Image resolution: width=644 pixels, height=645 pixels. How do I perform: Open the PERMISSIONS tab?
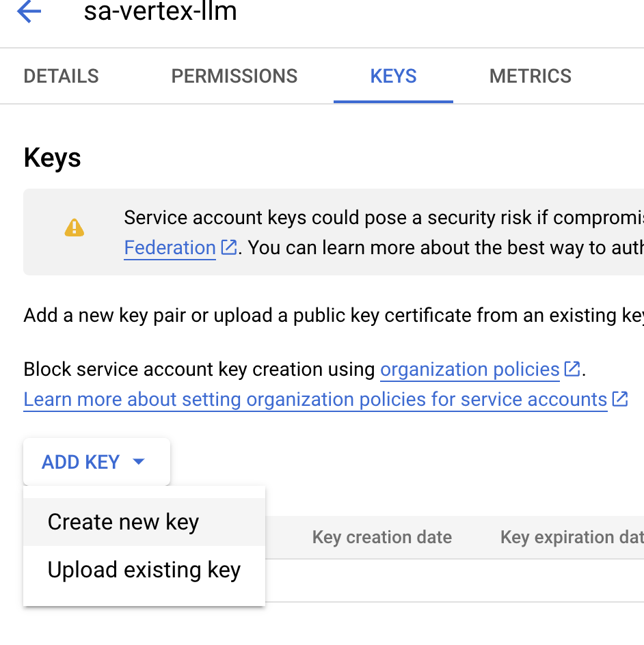pos(234,76)
